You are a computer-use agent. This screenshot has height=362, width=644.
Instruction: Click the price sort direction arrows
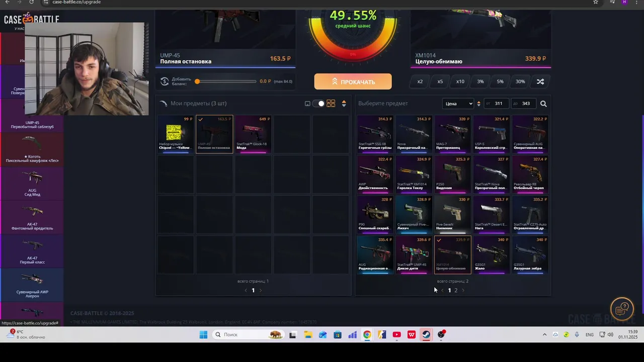(478, 104)
